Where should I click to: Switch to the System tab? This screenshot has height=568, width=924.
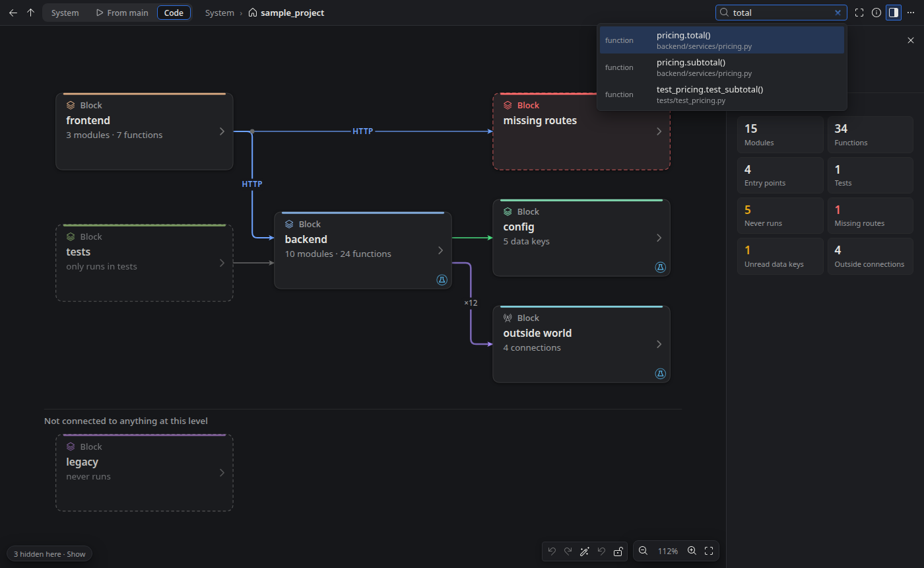click(65, 13)
